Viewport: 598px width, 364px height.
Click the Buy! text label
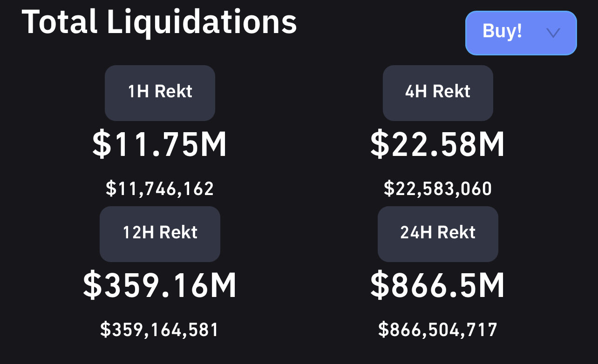coord(503,32)
